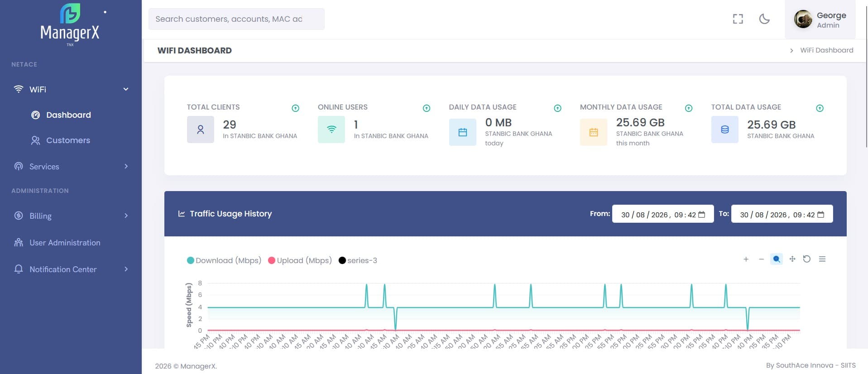Select chart panning tool

(792, 259)
